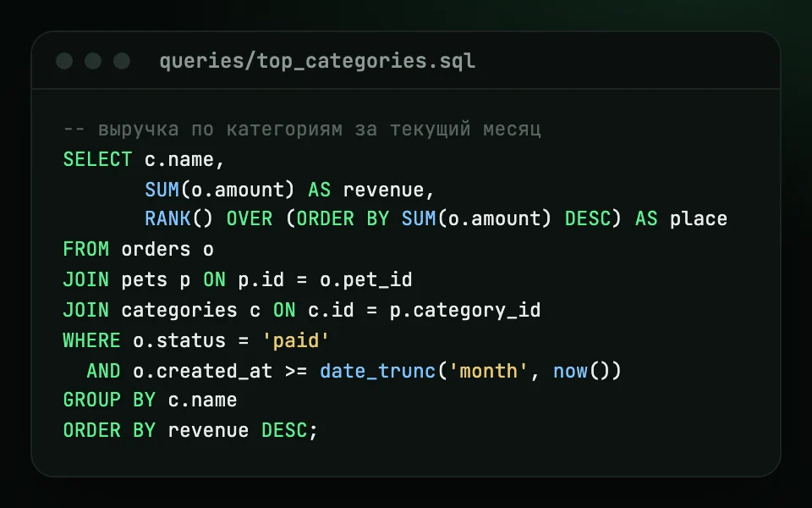Click p.category_id in the second JOIN

point(465,311)
